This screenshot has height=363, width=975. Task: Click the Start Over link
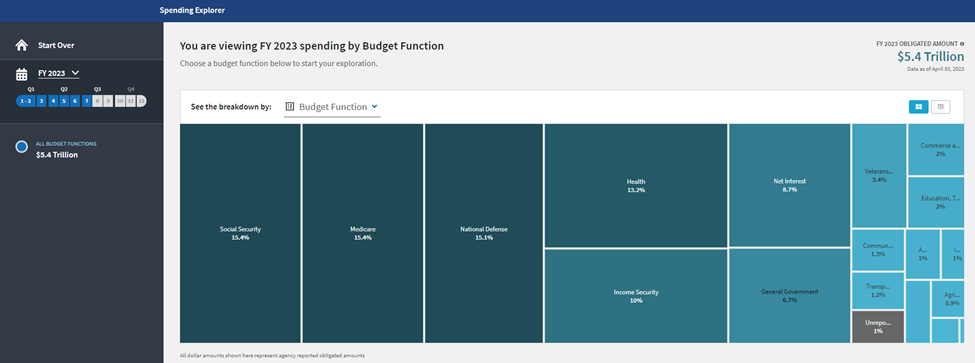56,45
